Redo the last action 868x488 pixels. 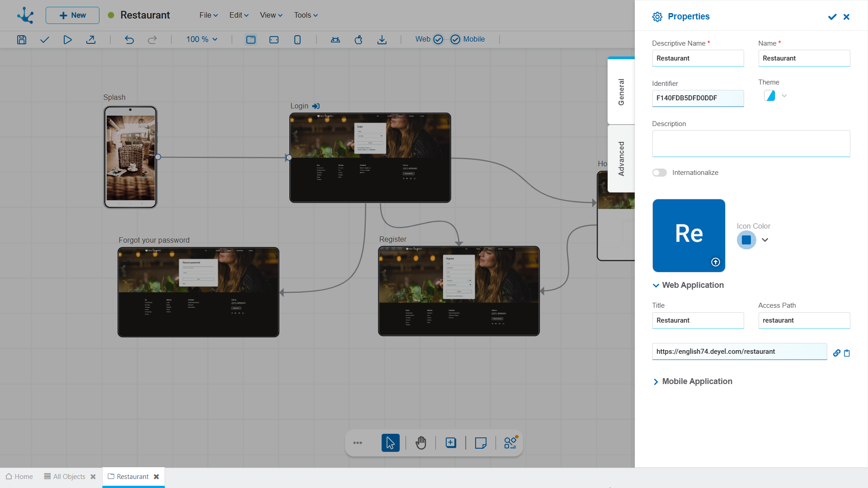pyautogui.click(x=152, y=40)
